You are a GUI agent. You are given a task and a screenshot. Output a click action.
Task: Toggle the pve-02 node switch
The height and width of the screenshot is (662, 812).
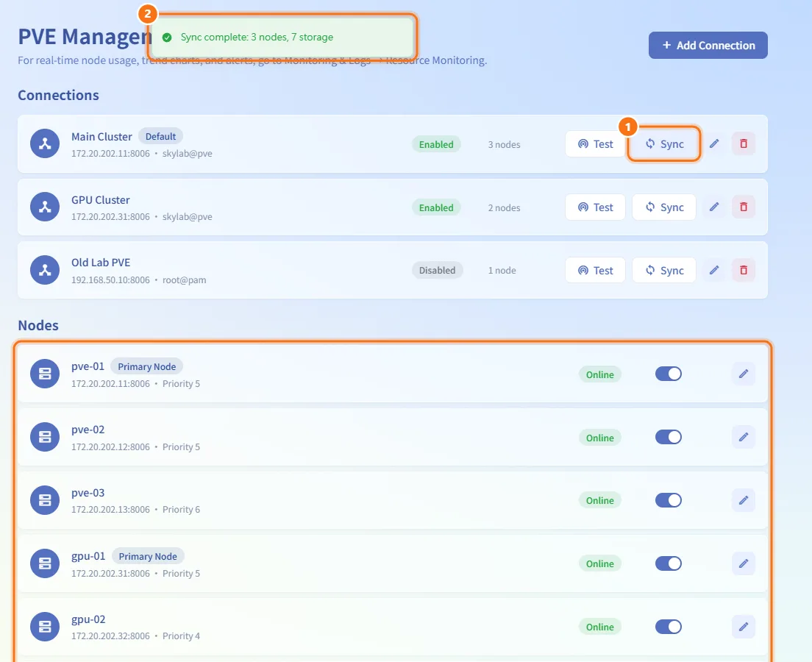pyautogui.click(x=668, y=437)
